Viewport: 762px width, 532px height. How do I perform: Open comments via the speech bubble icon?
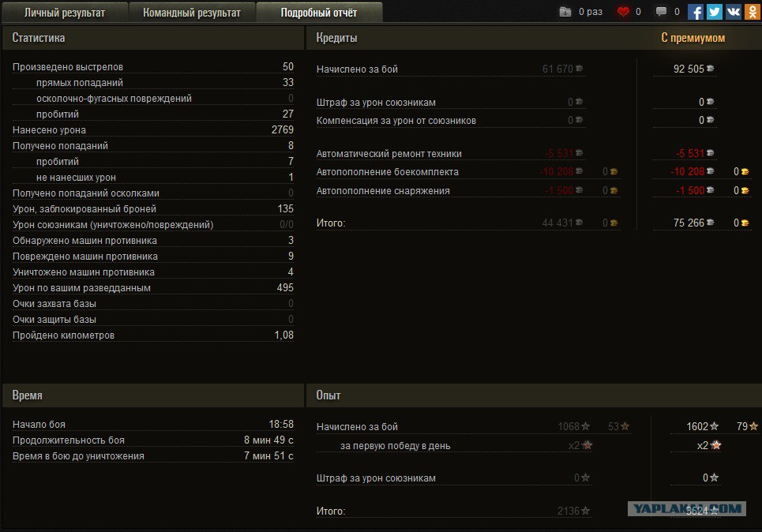point(661,12)
